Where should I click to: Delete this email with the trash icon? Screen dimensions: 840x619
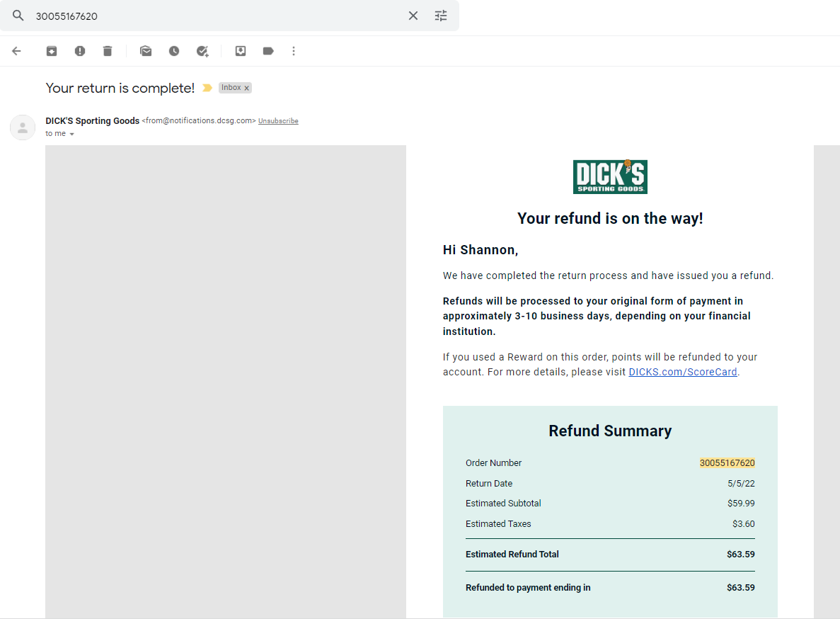tap(108, 51)
